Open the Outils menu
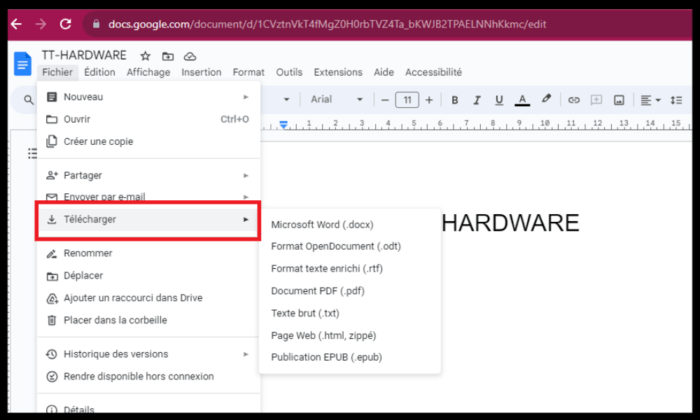700x420 pixels. [289, 72]
